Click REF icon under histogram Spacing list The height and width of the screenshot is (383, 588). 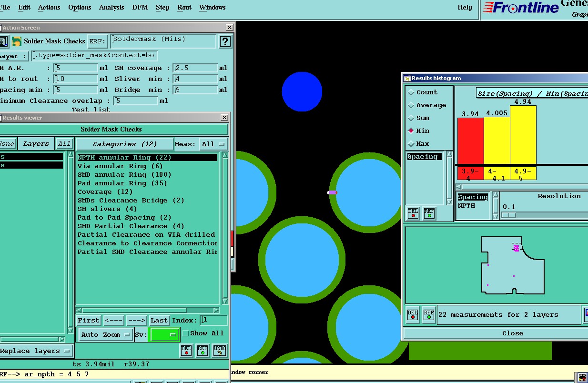(x=429, y=213)
